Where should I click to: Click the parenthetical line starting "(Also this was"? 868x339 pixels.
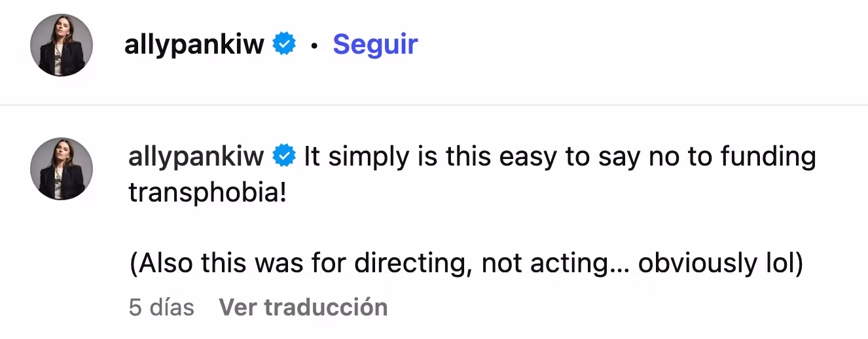465,264
